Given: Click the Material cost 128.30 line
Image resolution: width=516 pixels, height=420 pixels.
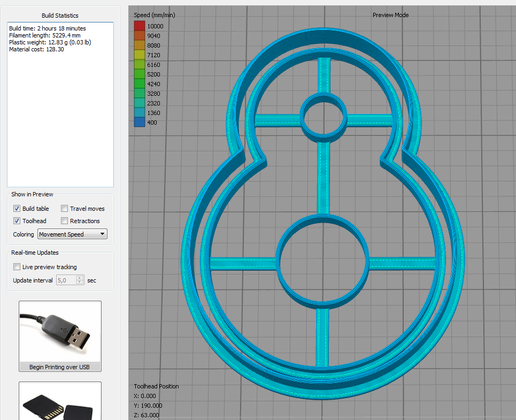Looking at the screenshot, I should click(x=36, y=49).
